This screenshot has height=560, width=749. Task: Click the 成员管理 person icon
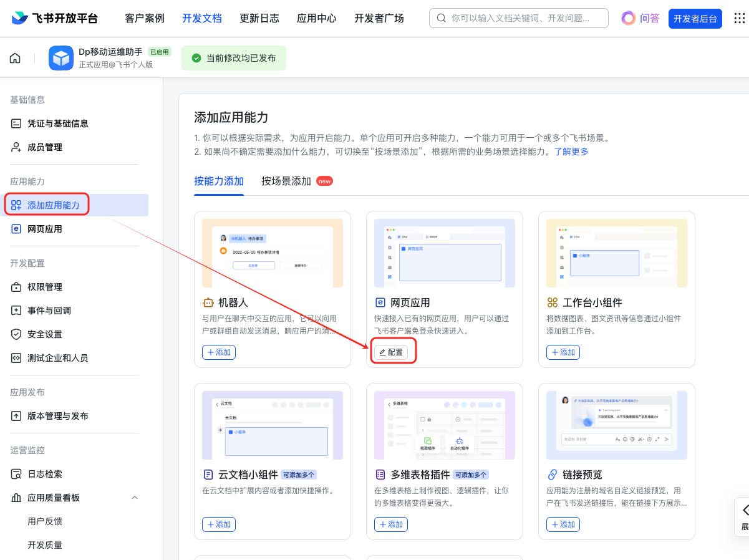(x=16, y=147)
